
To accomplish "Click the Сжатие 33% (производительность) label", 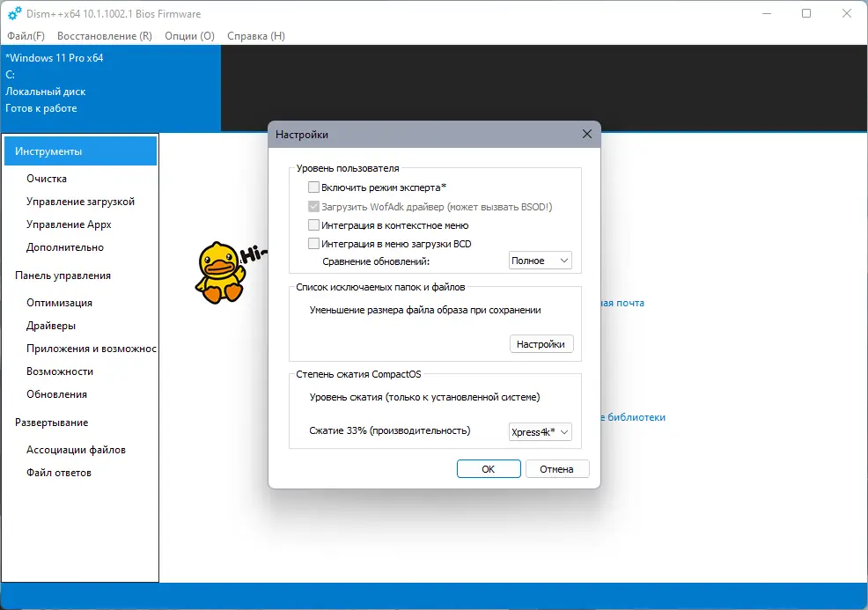I will coord(390,430).
